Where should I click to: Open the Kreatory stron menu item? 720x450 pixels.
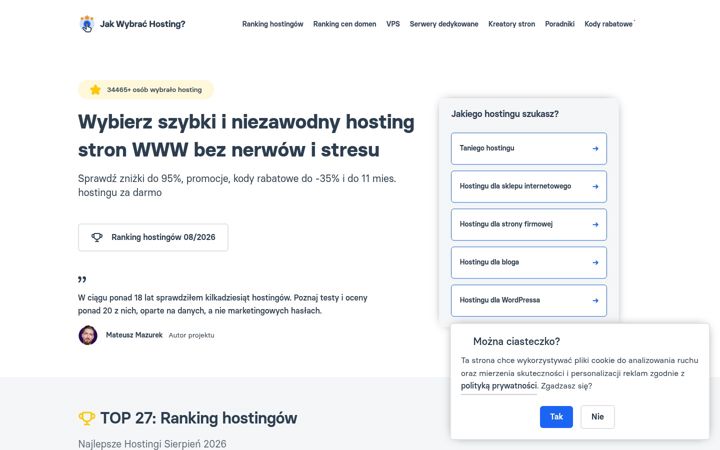[x=512, y=24]
